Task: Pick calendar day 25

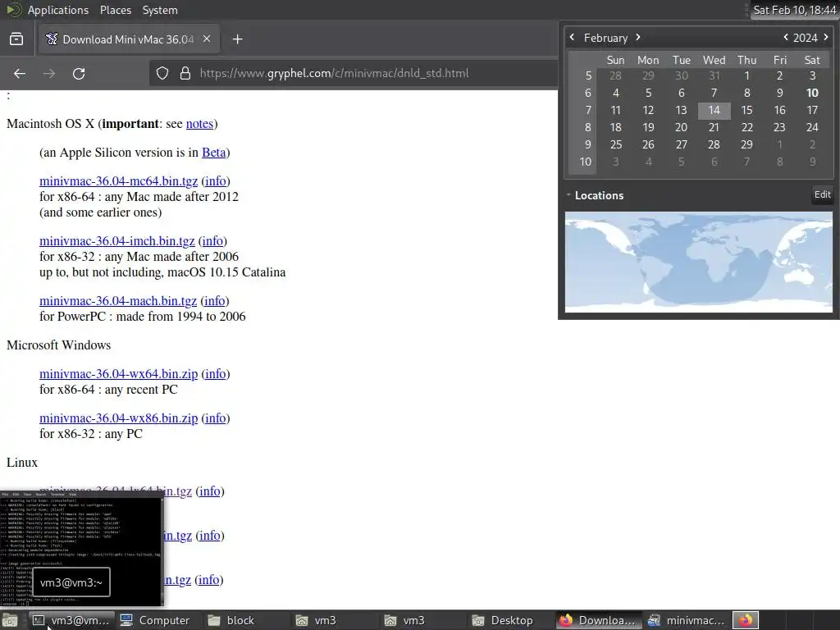Action: [616, 144]
